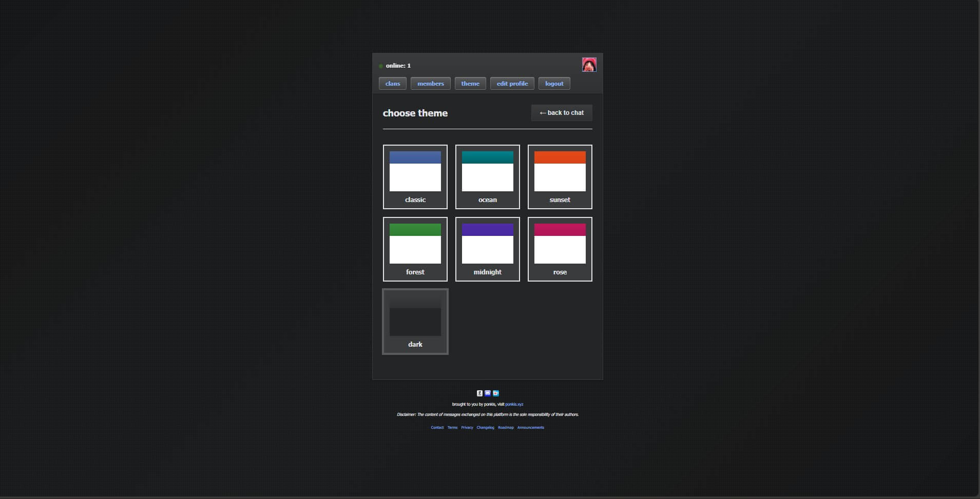Viewport: 980px width, 499px height.
Task: Open the clans page
Action: click(393, 84)
